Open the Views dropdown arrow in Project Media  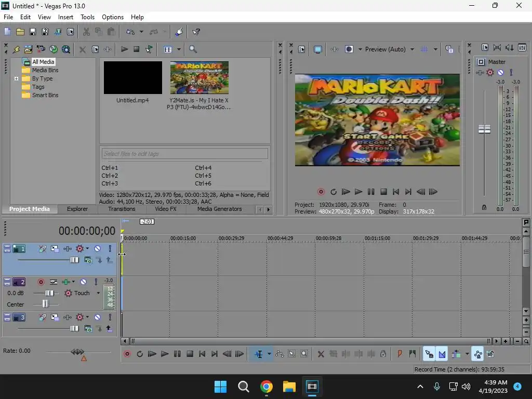click(179, 49)
